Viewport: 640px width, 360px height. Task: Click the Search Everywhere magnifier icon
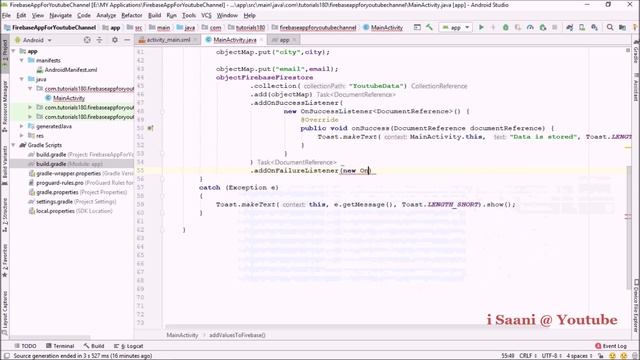(610, 27)
